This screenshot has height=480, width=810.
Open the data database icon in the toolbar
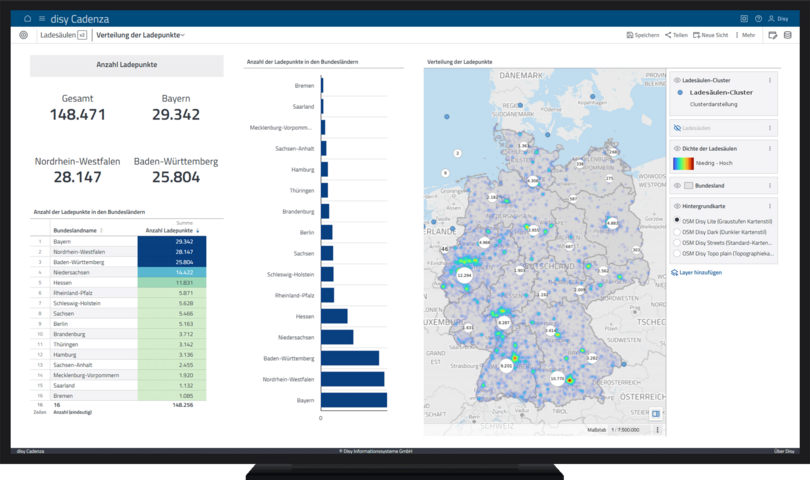pos(788,35)
